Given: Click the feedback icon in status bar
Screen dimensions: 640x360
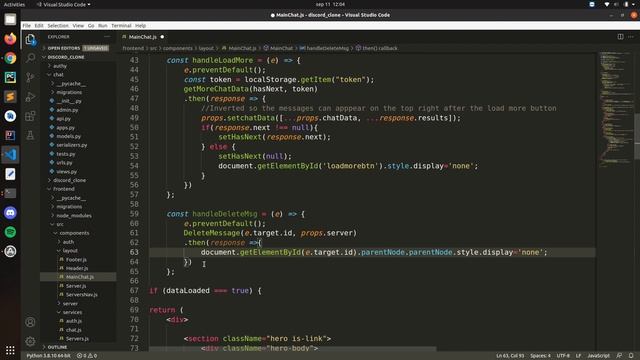Looking at the screenshot, I should 619,356.
